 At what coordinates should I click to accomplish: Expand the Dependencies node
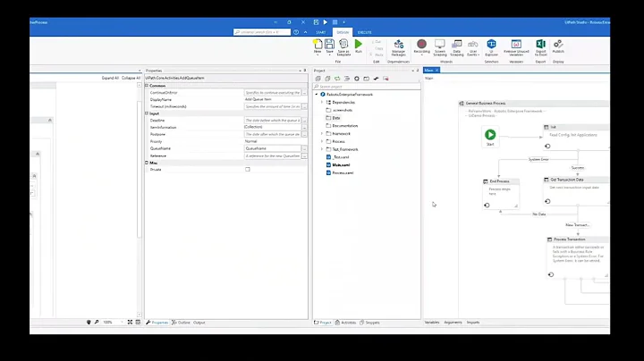[x=322, y=102]
